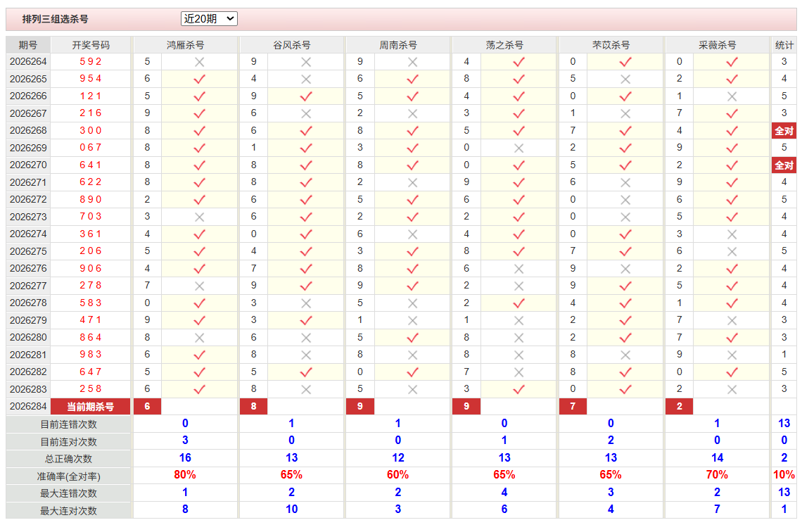This screenshot has width=802, height=532.
Task: Click 谷风 max consecutive correct value 10
Action: [291, 509]
